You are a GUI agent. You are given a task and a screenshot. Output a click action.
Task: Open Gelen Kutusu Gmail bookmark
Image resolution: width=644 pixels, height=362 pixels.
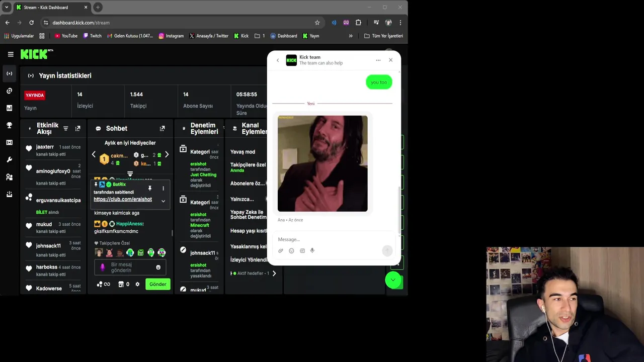click(130, 36)
